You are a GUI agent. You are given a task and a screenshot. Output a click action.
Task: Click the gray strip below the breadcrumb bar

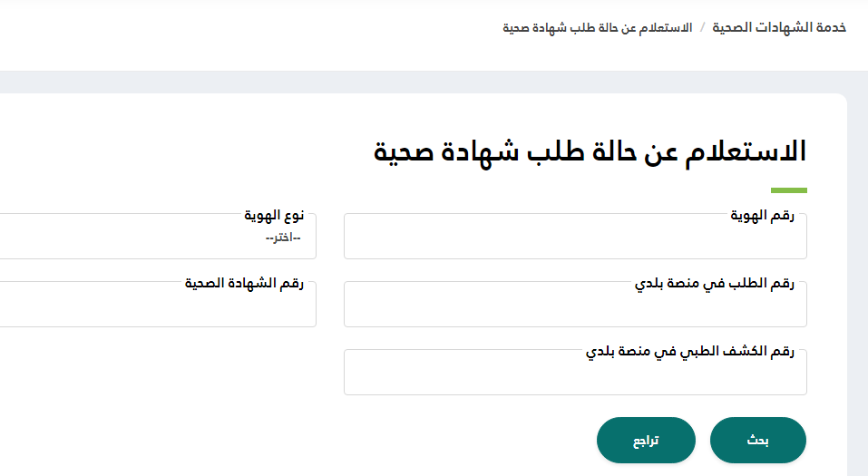coord(434,82)
